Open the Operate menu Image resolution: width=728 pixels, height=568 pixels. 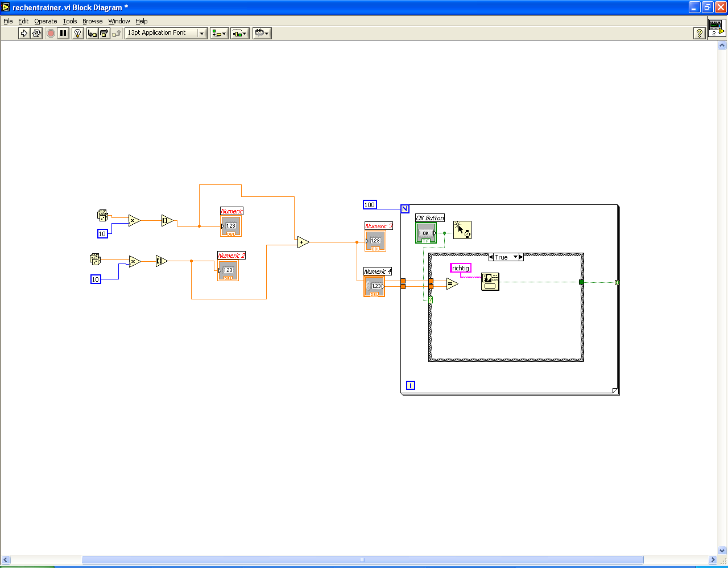(x=45, y=21)
